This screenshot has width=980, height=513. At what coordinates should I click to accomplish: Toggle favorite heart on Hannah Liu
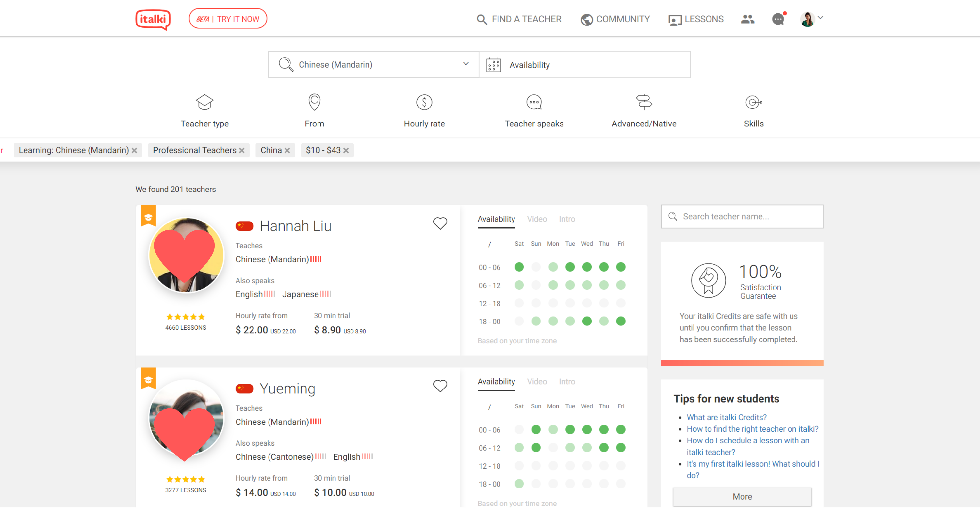[440, 223]
